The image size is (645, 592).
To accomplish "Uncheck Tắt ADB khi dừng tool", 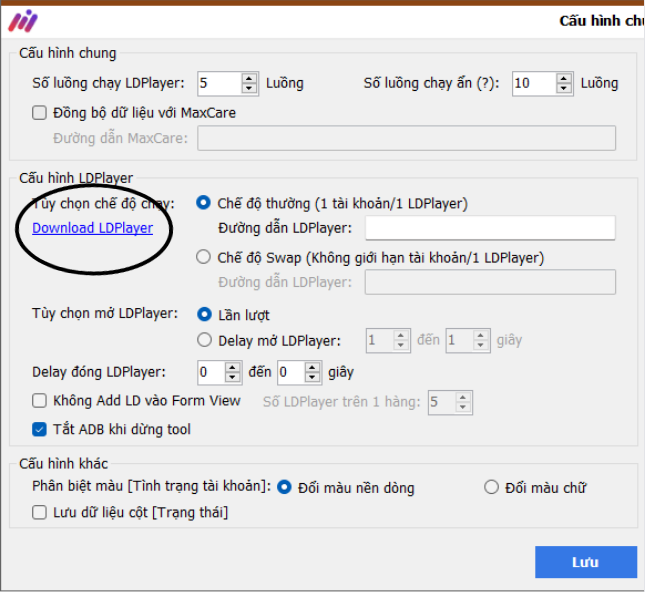I will coord(40,429).
